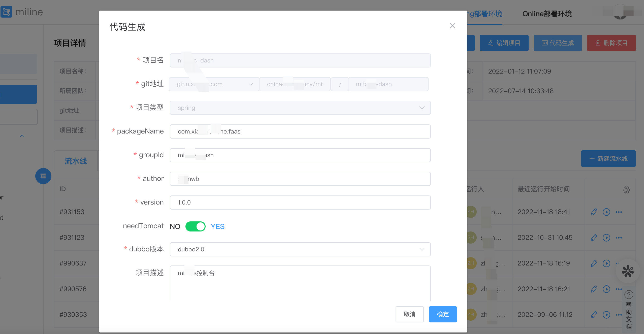
Task: Run pipeline started 2022-10-31 10:45
Action: pos(606,238)
